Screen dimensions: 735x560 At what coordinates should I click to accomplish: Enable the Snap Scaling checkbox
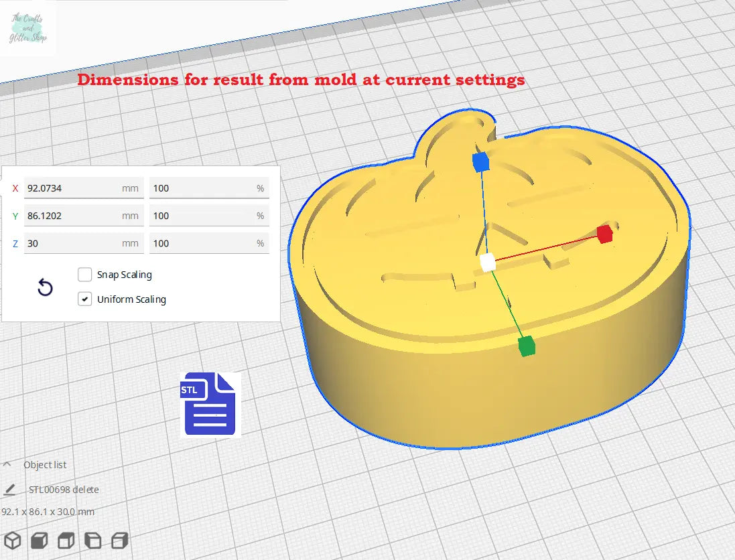[x=84, y=274]
